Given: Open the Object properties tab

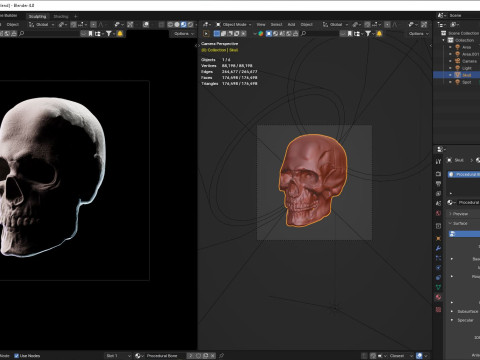Looking at the screenshot, I should 438,238.
